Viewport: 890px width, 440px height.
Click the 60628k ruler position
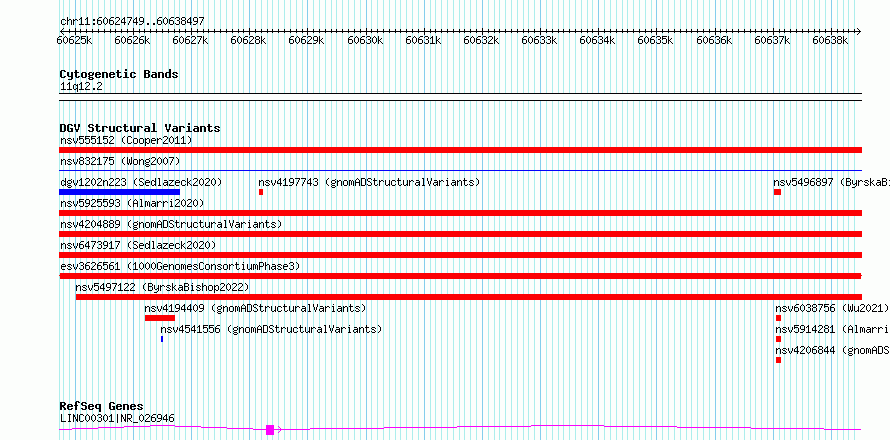tap(249, 40)
